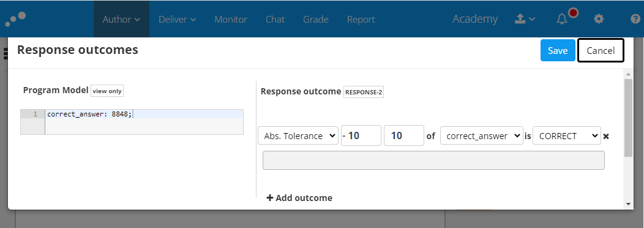Open the CORRECT result dropdown
Screen dimensions: 644x228
[567, 136]
